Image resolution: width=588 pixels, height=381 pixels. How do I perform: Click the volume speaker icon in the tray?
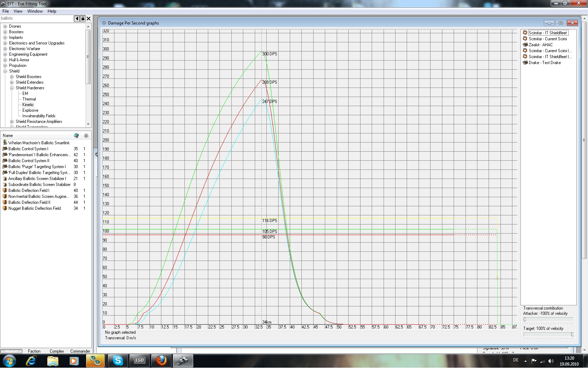pos(551,361)
